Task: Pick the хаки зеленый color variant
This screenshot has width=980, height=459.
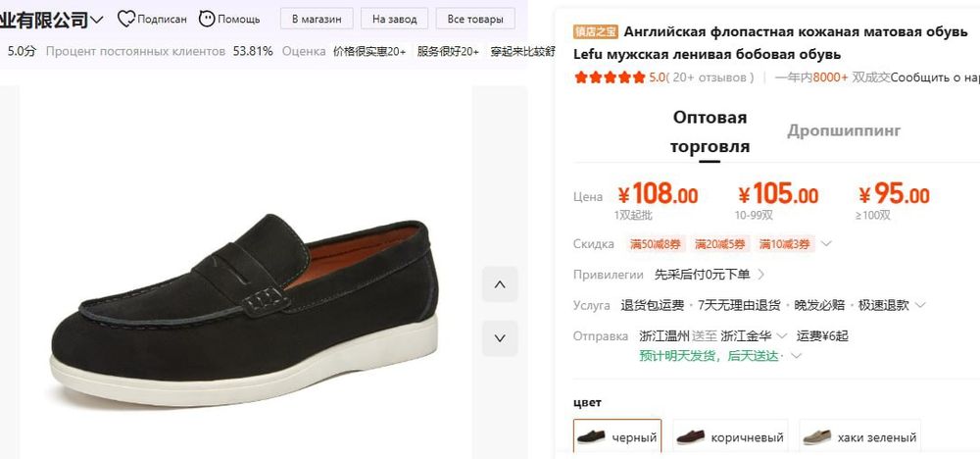Action: coord(859,437)
